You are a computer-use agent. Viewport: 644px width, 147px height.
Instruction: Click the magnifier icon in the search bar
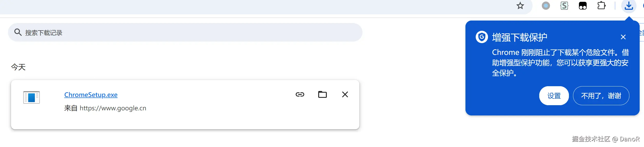pos(18,32)
